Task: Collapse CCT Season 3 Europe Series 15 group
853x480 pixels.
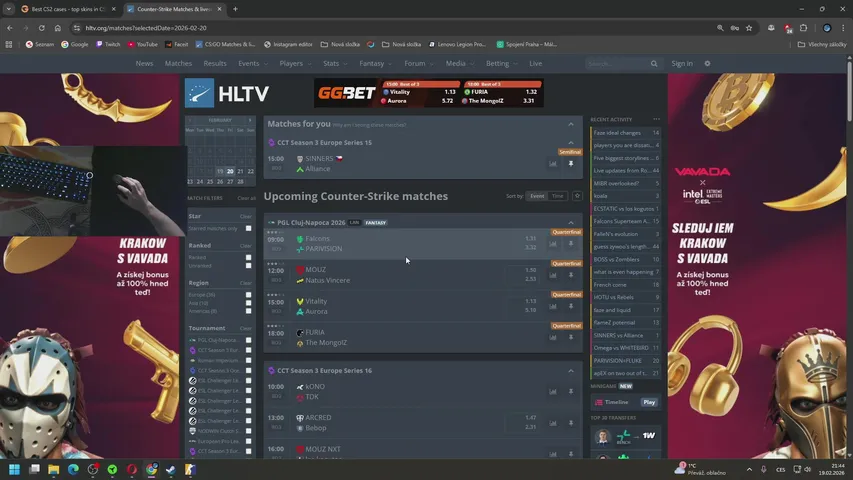Action: (x=571, y=143)
